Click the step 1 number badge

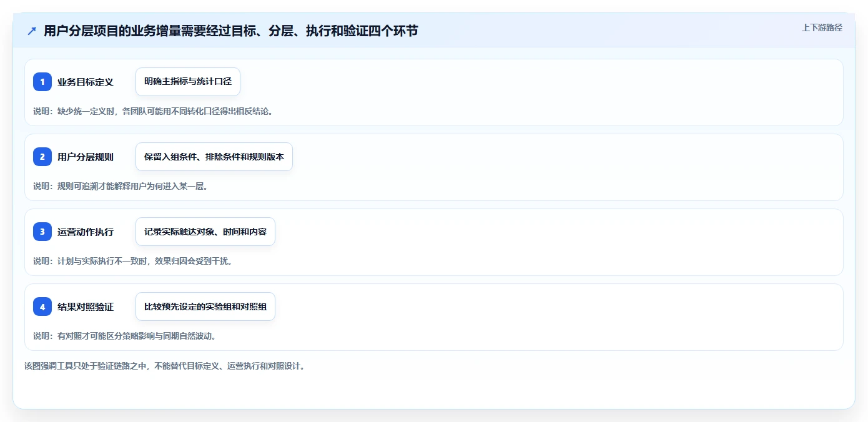pos(42,82)
